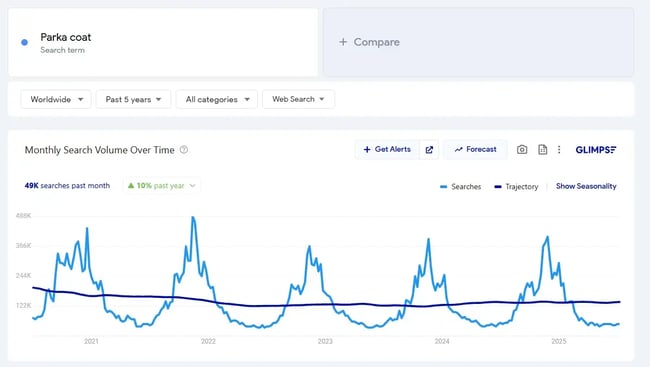Click the 49K searches past month text
Viewport: 650px width, 367px height.
pos(67,186)
